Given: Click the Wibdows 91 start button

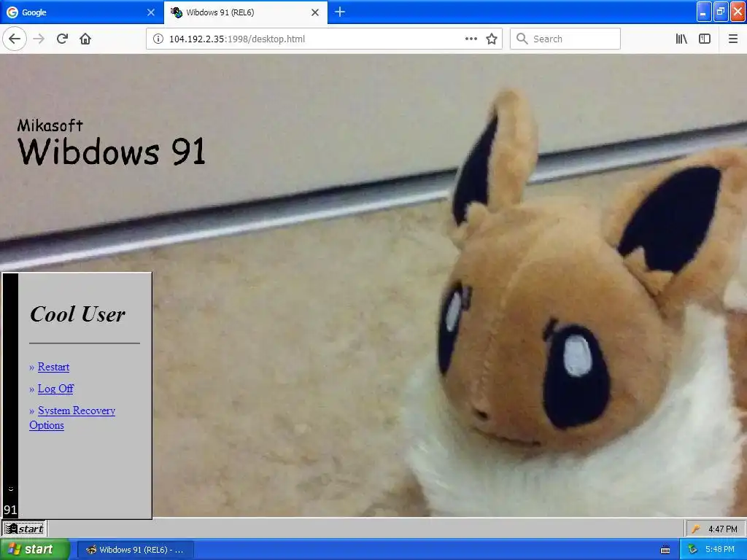Looking at the screenshot, I should coord(24,529).
